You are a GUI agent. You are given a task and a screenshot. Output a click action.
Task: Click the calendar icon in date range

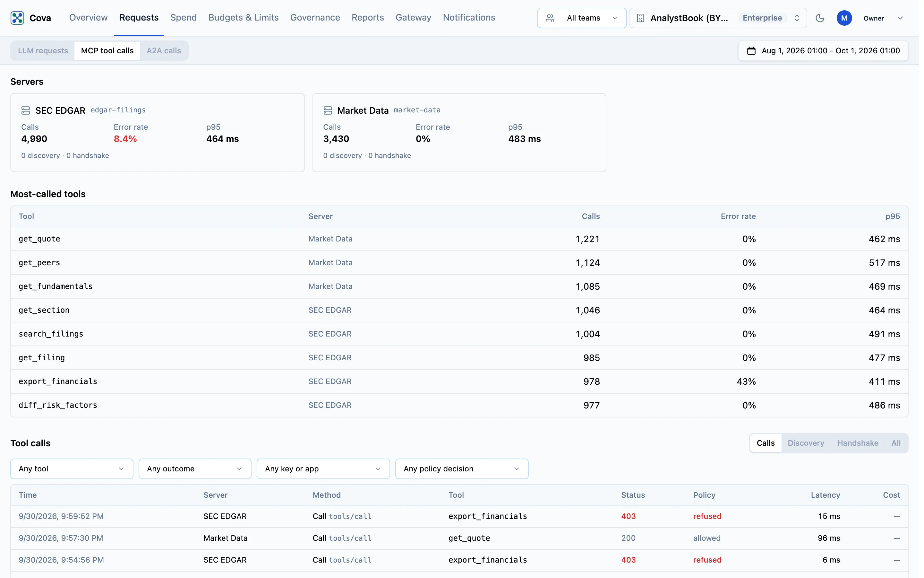click(x=751, y=51)
